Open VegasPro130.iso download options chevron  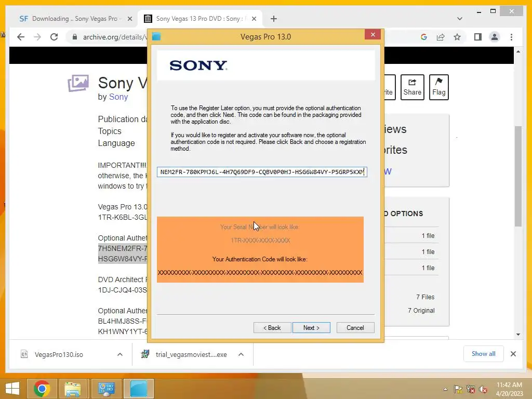click(120, 354)
